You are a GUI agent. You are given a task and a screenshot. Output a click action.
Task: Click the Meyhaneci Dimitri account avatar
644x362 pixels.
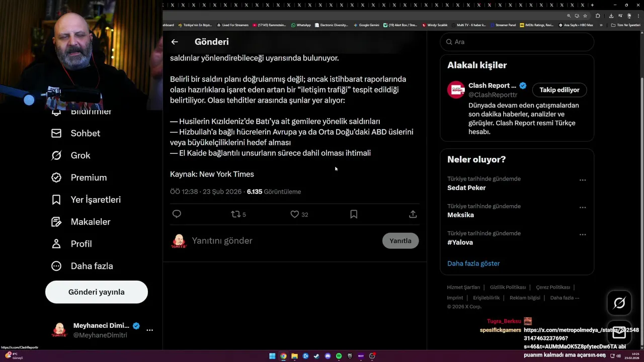(59, 330)
